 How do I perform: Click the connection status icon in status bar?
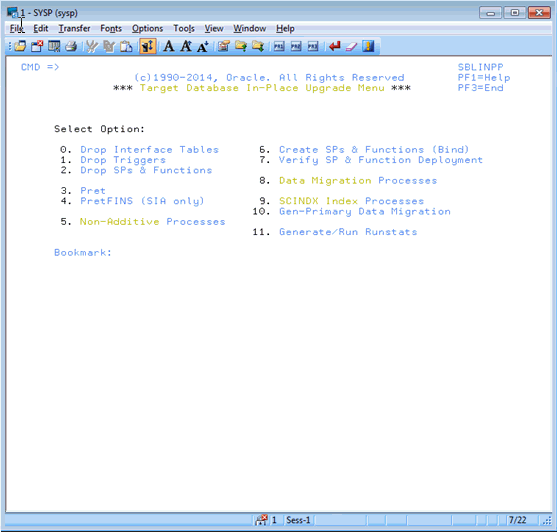click(261, 520)
